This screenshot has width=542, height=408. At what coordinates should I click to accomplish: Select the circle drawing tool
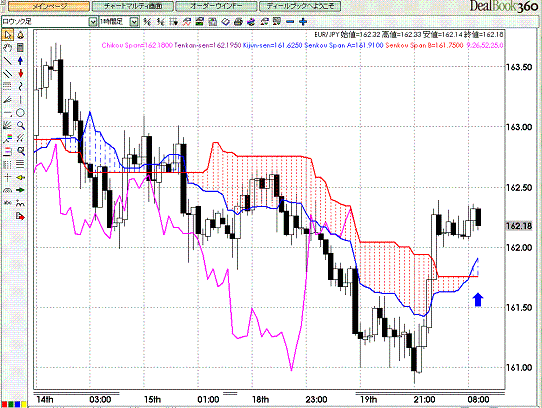20,113
